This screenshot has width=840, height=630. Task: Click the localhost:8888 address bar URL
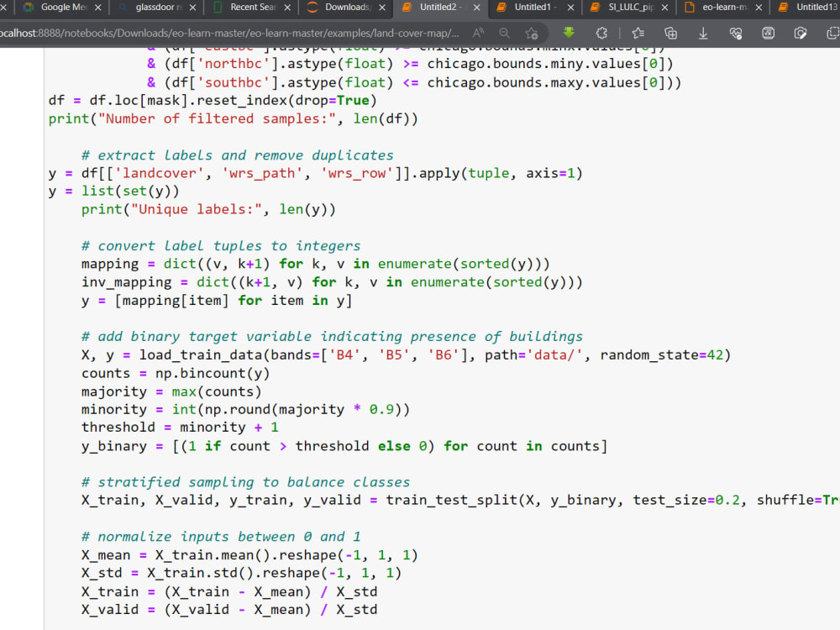(229, 34)
